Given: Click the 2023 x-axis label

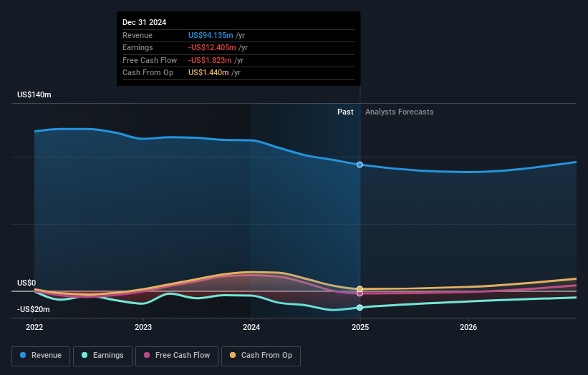Looking at the screenshot, I should 143,327.
